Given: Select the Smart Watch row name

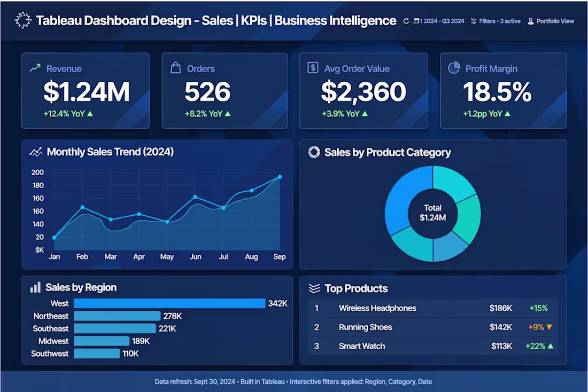Looking at the screenshot, I should (x=362, y=346).
